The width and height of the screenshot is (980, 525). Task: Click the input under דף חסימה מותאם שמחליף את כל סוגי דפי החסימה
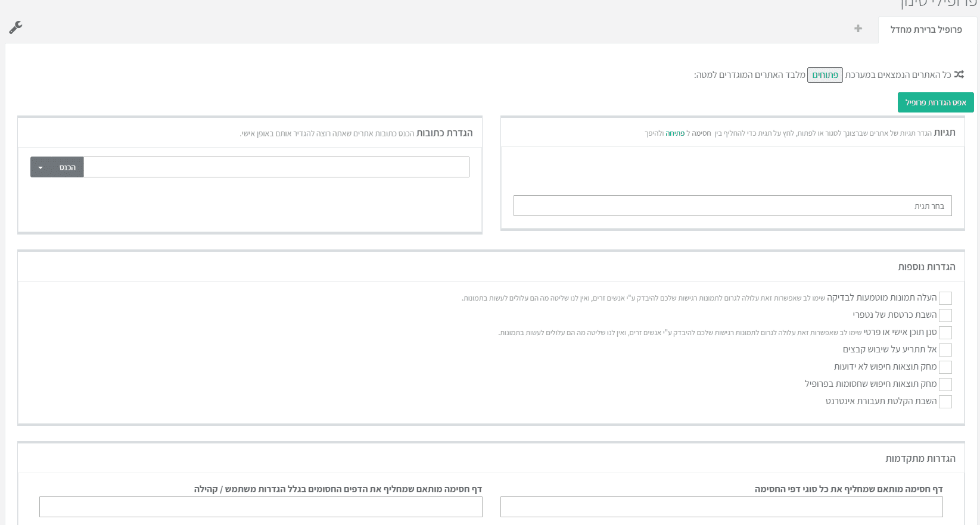(721, 507)
